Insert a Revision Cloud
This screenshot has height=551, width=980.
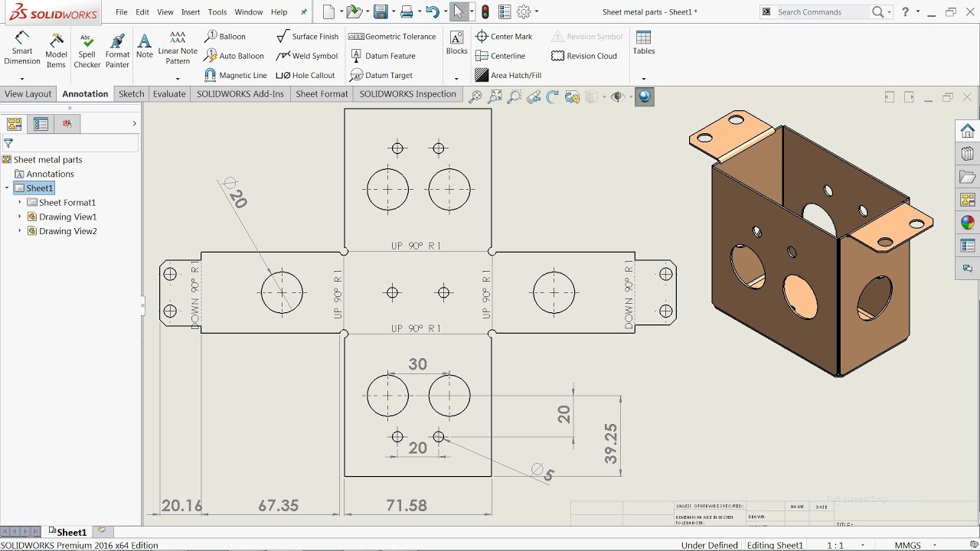click(x=586, y=55)
